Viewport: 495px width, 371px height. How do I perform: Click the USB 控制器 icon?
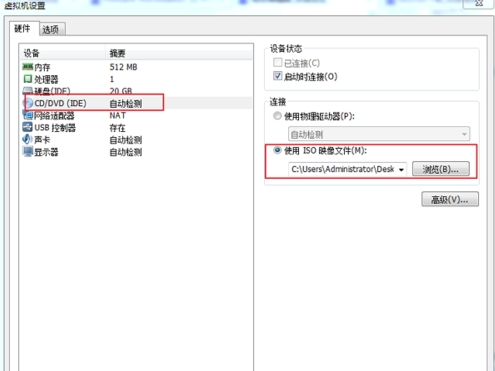(x=28, y=127)
